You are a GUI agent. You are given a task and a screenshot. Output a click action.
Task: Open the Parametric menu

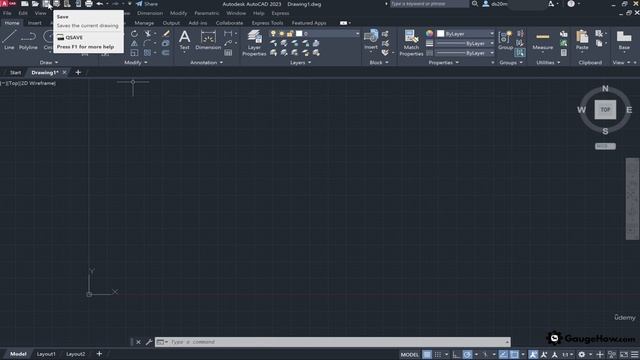point(207,13)
